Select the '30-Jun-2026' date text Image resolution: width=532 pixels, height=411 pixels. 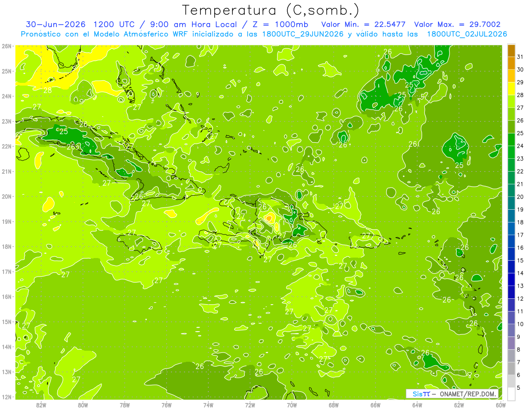[55, 24]
